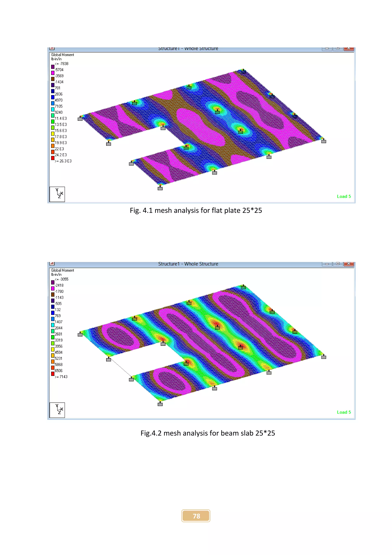
Task: Click the '-3569' legend value
Action: point(59,76)
